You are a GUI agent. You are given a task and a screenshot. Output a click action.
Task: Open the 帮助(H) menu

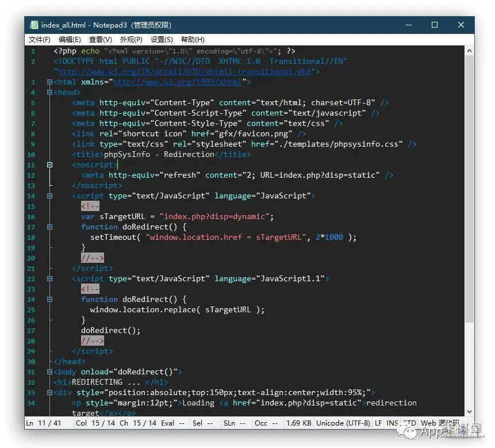coord(193,40)
